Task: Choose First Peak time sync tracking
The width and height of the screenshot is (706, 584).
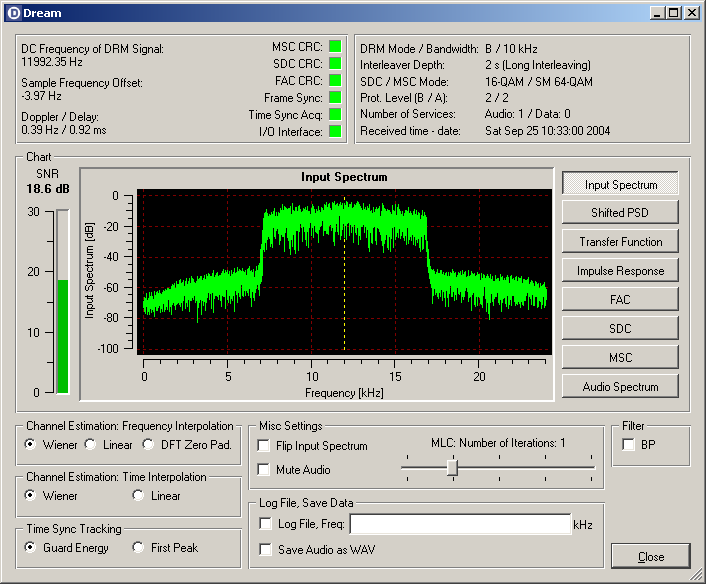Action: (x=138, y=548)
